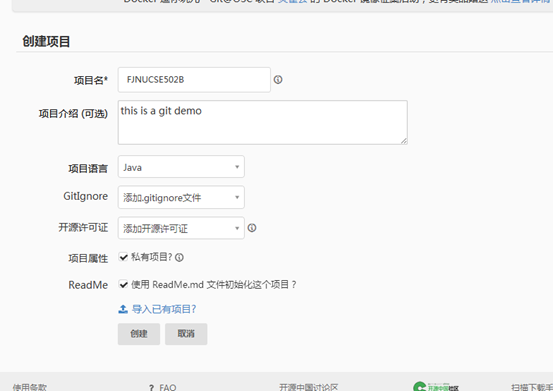553x391 pixels.
Task: Click the 创建 button
Action: click(x=139, y=334)
